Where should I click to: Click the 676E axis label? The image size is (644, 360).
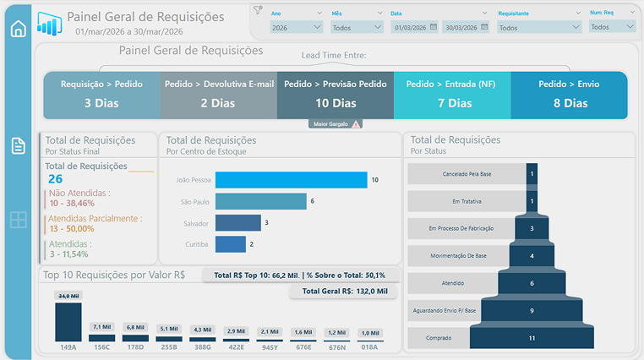pos(303,347)
